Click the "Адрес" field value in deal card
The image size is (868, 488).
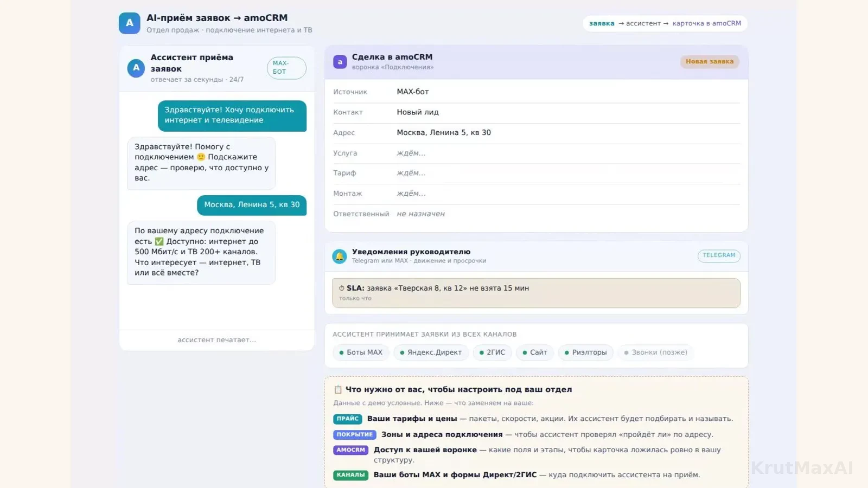(444, 133)
